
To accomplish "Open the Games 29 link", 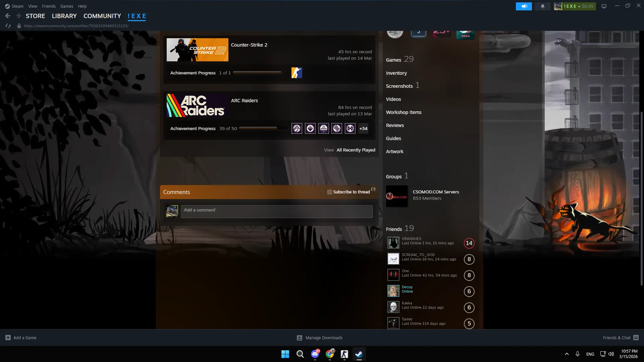I will point(400,59).
